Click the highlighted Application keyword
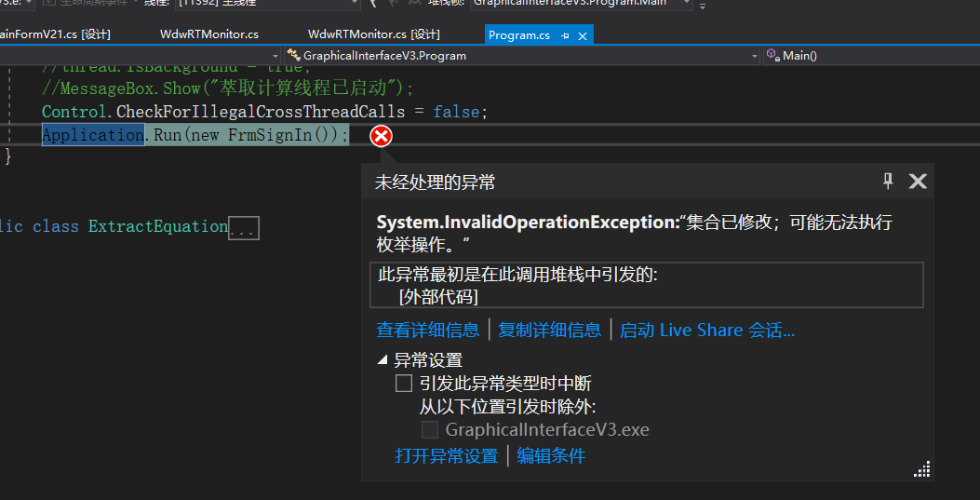Viewport: 980px width, 500px height. pyautogui.click(x=93, y=135)
